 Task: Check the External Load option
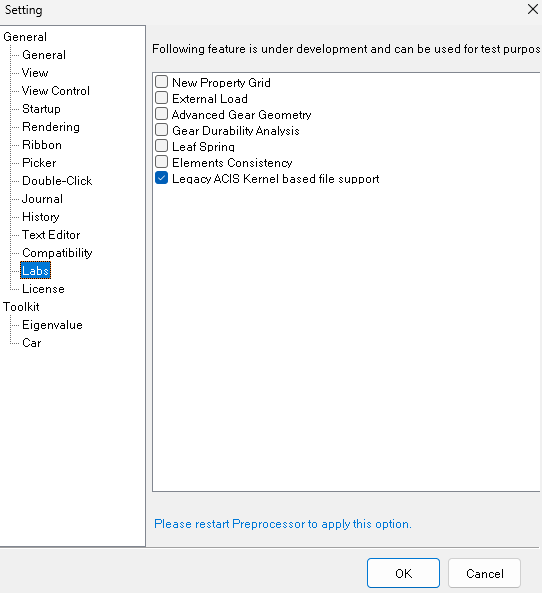(162, 98)
